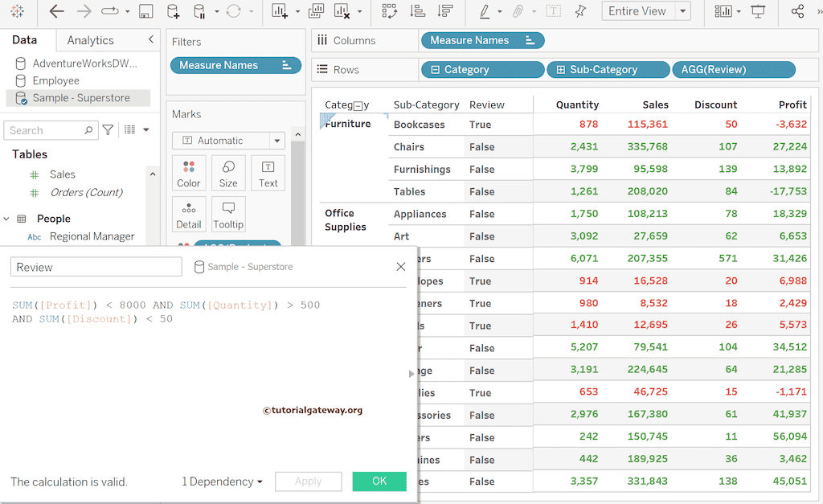Image resolution: width=823 pixels, height=504 pixels.
Task: Sort ascending using the toolbar icon
Action: point(417,11)
